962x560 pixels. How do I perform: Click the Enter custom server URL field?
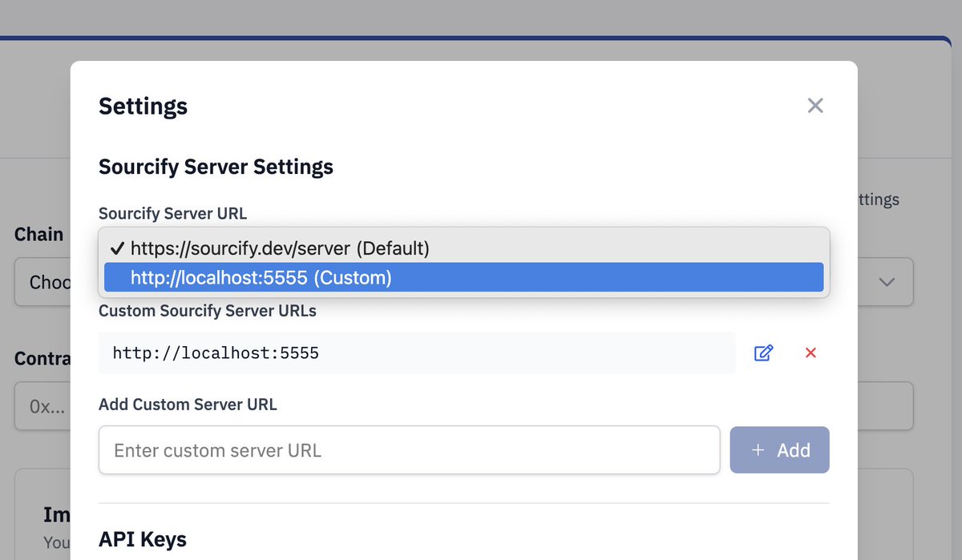tap(409, 450)
